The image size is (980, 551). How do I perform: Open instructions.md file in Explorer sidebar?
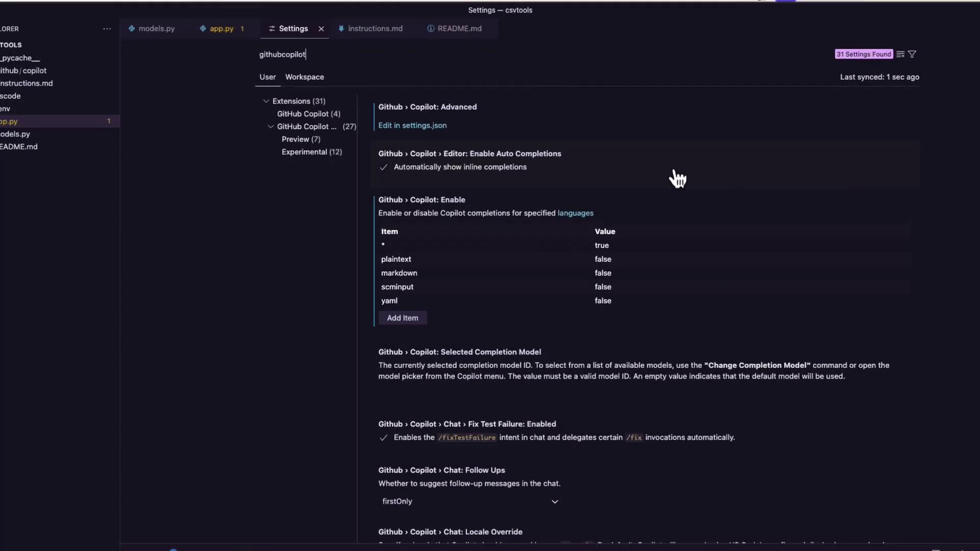click(60, 83)
